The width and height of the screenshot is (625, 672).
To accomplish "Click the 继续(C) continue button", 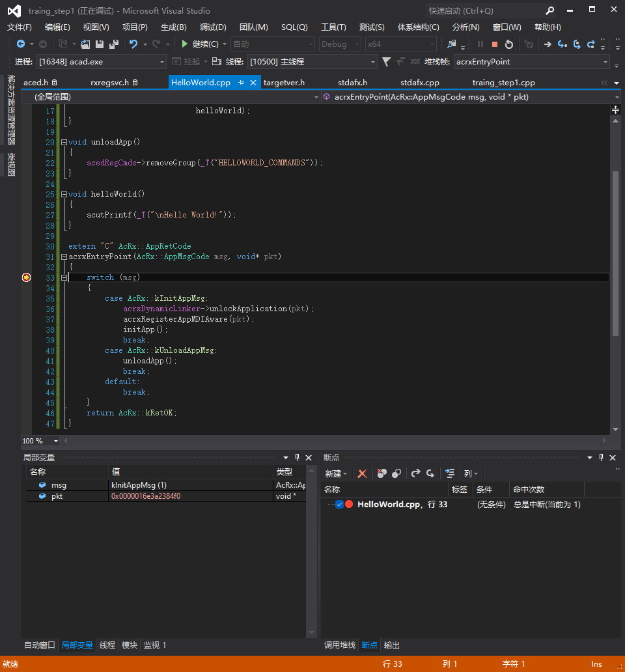I will [x=199, y=44].
